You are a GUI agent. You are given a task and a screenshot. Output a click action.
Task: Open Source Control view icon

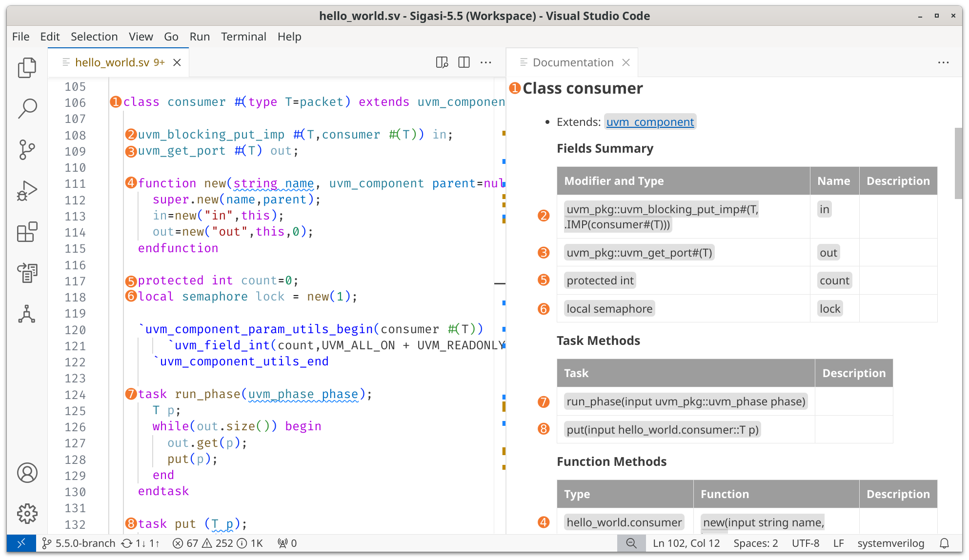[x=27, y=149]
